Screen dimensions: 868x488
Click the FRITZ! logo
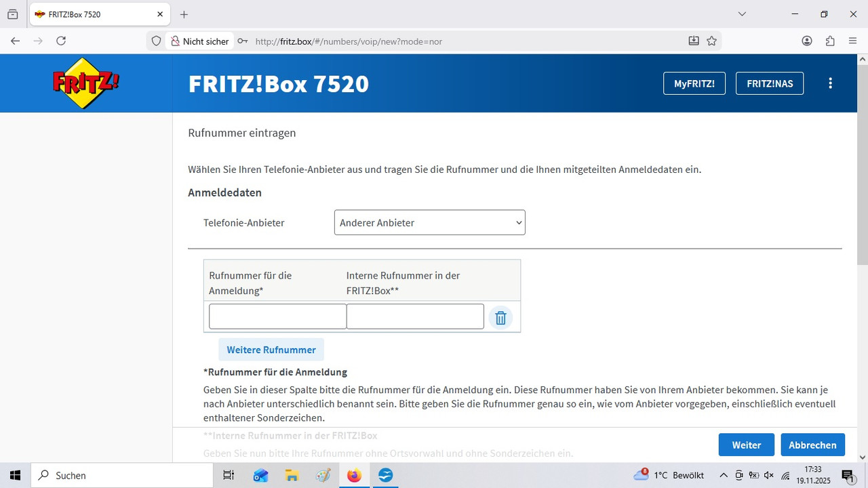86,83
